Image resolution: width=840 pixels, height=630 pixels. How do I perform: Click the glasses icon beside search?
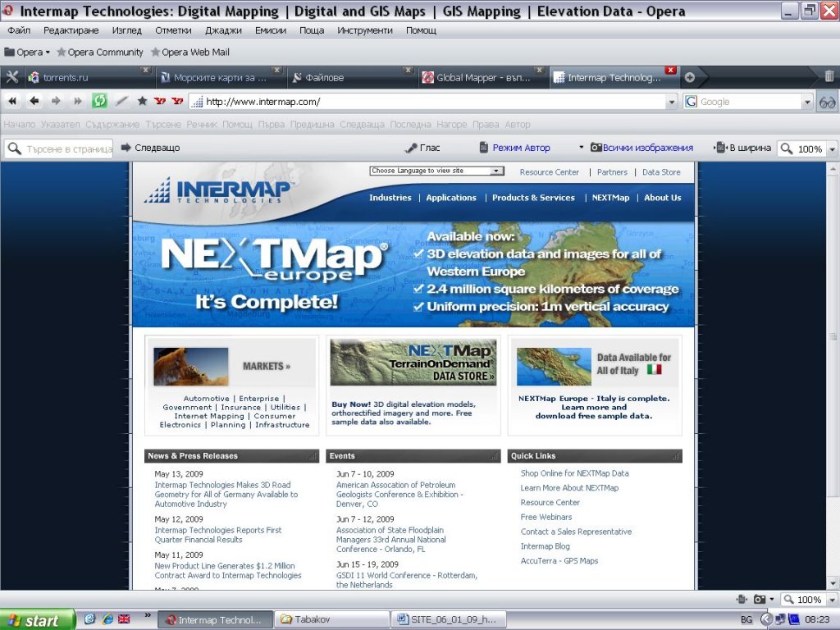click(827, 102)
